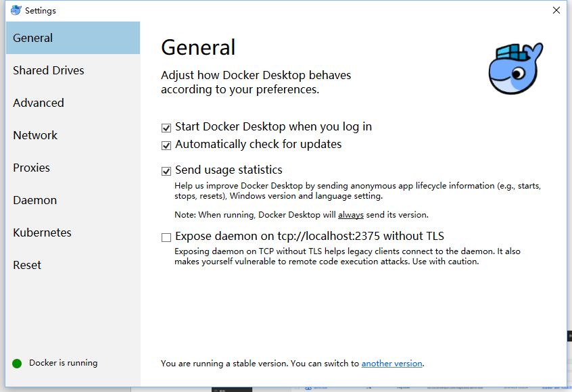Follow the another version link
Viewport: 572px width, 392px height.
[391, 364]
